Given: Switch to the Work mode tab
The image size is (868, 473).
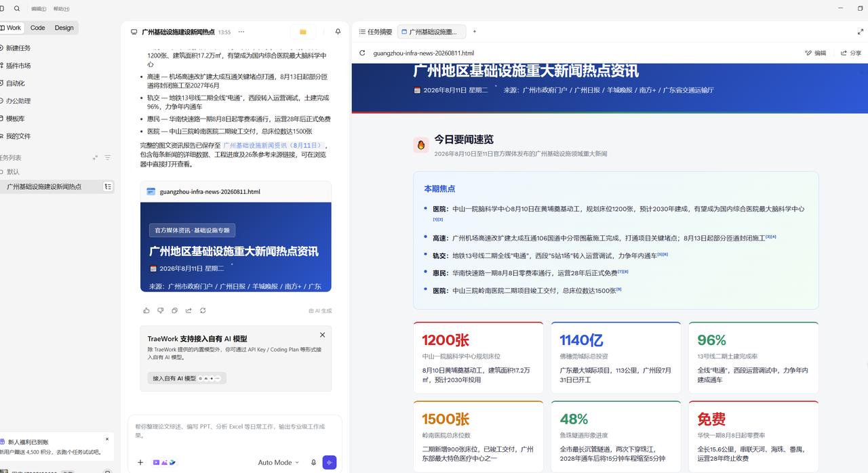Looking at the screenshot, I should 12,28.
